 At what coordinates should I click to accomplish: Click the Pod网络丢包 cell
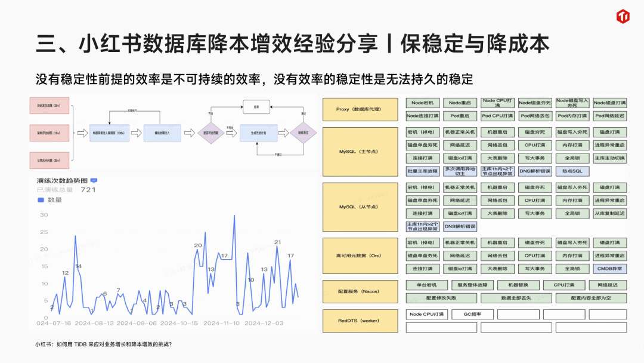click(x=535, y=116)
